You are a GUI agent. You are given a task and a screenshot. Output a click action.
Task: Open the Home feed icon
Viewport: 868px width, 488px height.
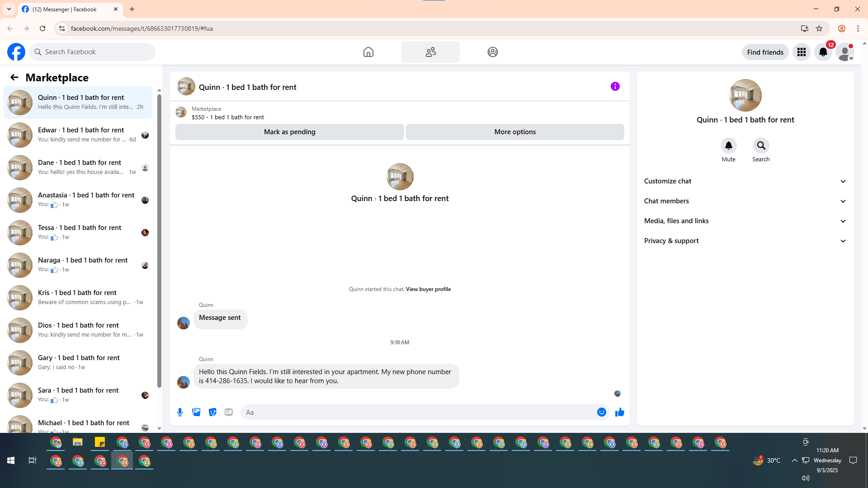coord(368,52)
